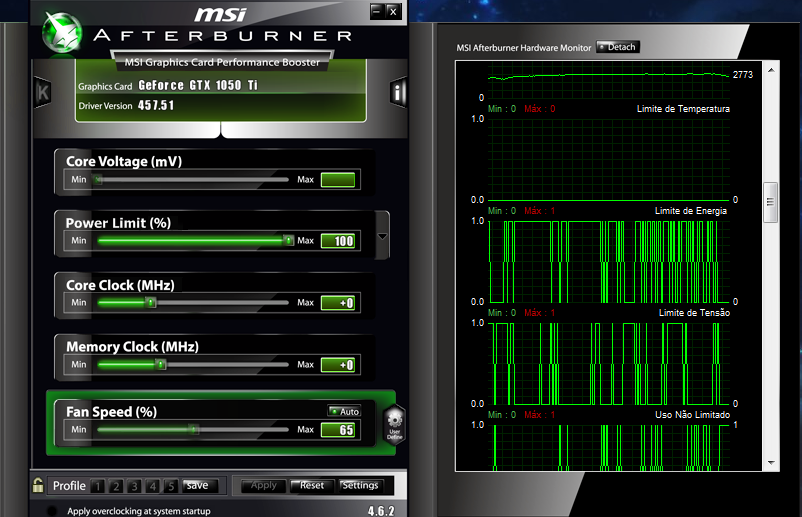The width and height of the screenshot is (802, 517).
Task: Click the Limite de Energia graph label
Action: coord(690,211)
